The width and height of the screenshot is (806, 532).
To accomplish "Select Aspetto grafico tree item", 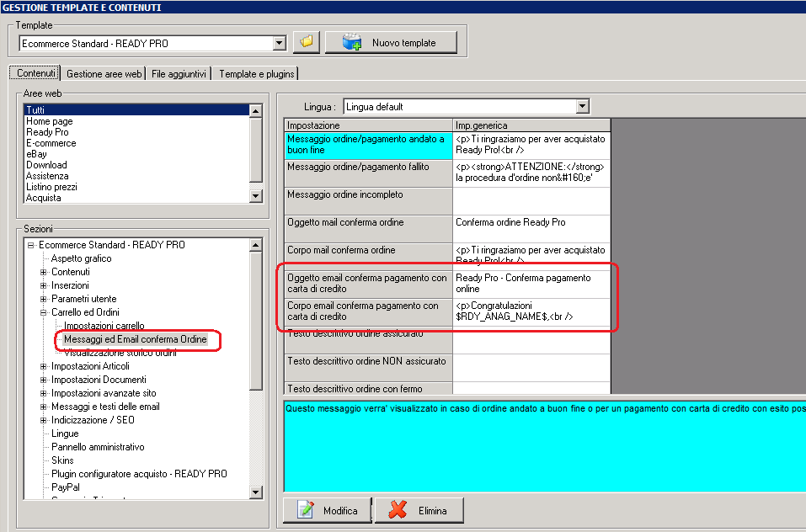I will pyautogui.click(x=81, y=258).
